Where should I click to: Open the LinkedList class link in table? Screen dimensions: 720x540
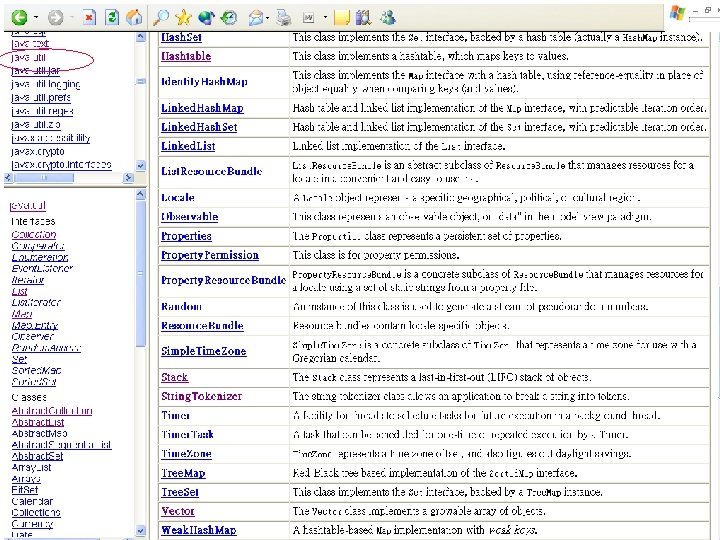click(188, 146)
